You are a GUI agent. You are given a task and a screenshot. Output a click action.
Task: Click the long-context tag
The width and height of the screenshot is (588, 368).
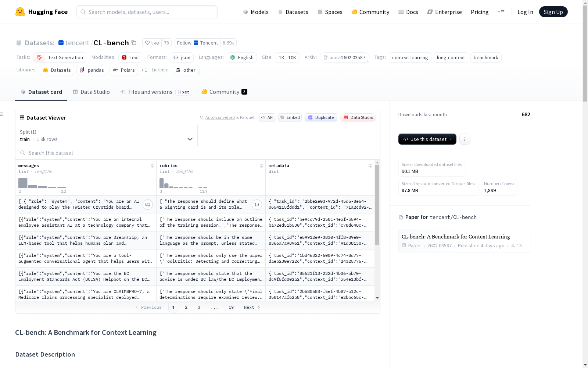[451, 57]
